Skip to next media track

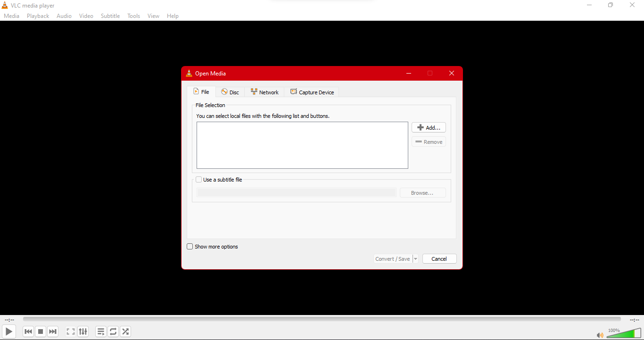53,332
